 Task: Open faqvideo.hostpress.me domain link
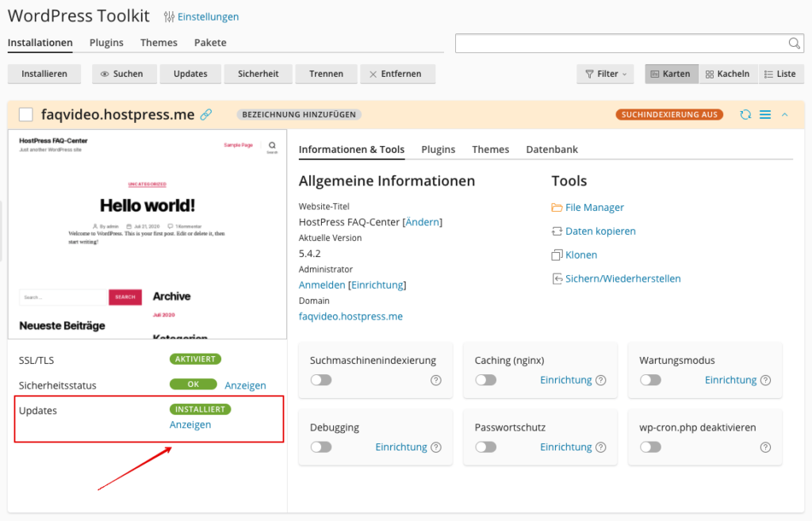(x=350, y=316)
